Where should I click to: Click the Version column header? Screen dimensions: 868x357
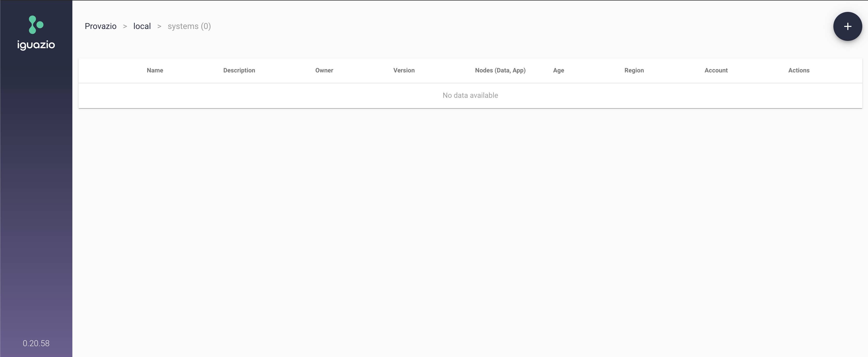tap(403, 70)
